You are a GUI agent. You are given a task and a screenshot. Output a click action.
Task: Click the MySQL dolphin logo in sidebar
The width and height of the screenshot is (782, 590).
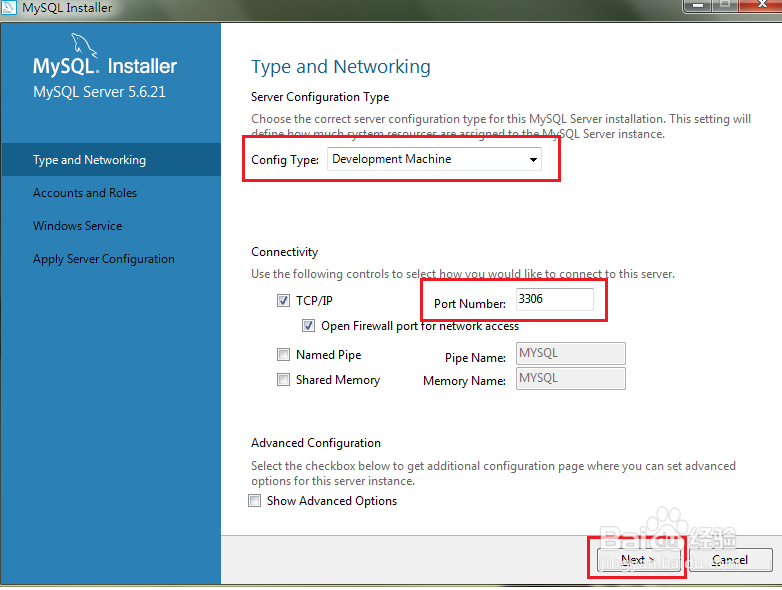(x=83, y=45)
